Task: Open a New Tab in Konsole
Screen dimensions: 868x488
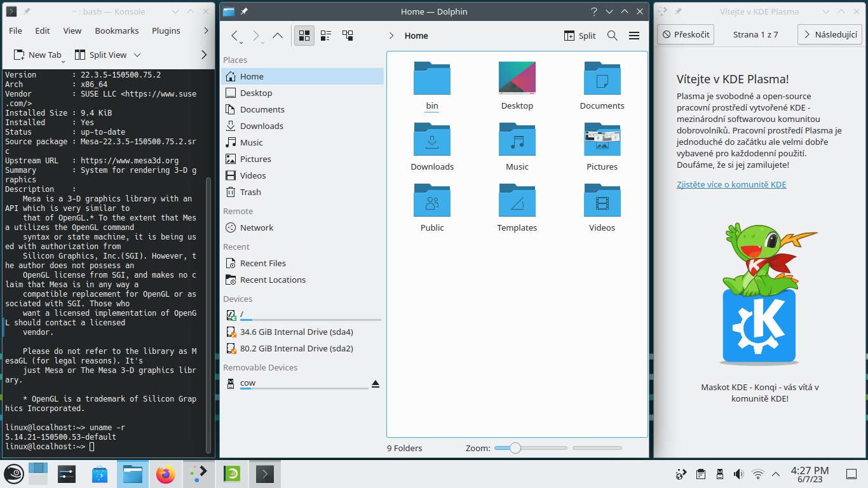Action: point(38,55)
